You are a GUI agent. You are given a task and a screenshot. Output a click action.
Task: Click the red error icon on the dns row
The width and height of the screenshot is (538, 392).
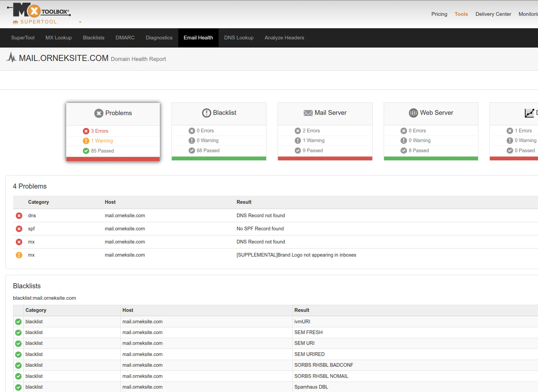(x=19, y=216)
